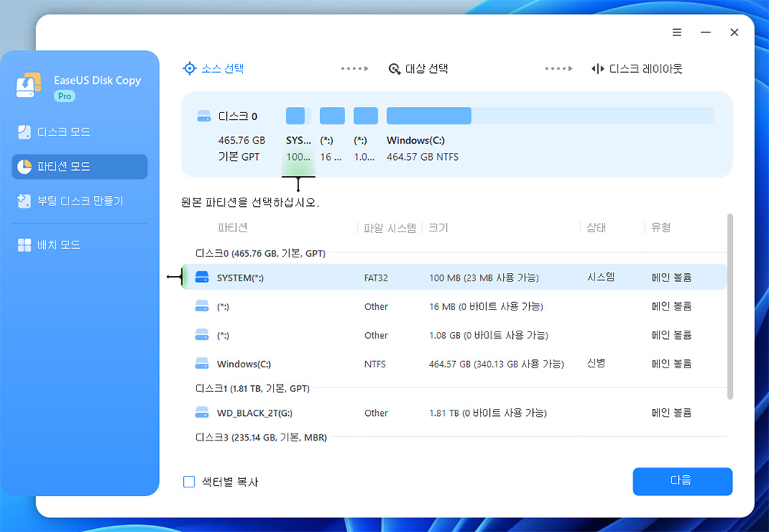Viewport: 769px width, 532px height.
Task: Open the hamburger menu icon
Action: tap(677, 32)
